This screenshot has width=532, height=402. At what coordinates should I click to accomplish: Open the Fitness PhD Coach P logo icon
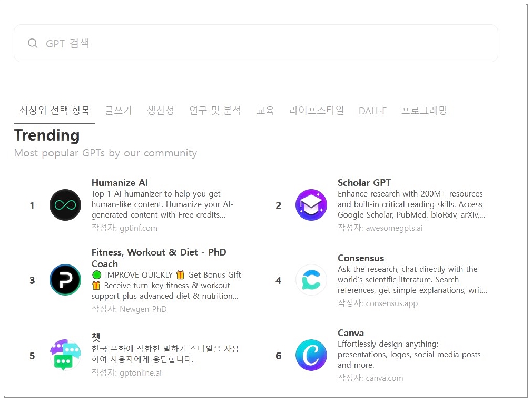pyautogui.click(x=65, y=280)
